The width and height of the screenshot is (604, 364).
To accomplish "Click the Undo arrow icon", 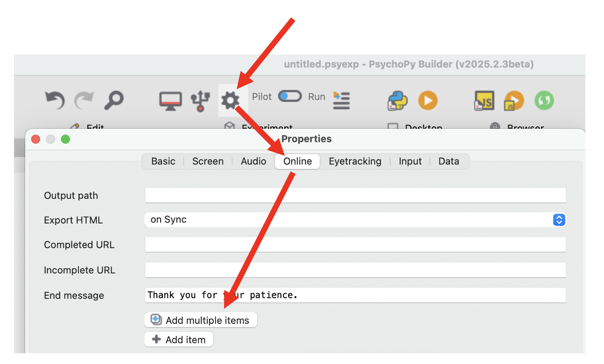I will (x=55, y=100).
